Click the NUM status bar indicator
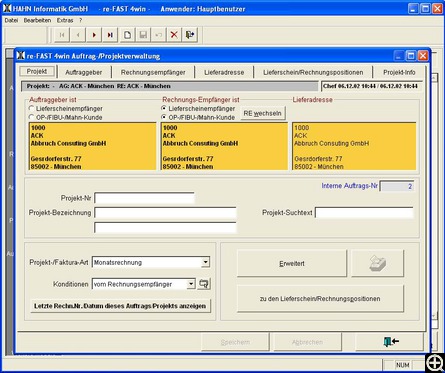The height and width of the screenshot is (373, 445). point(402,365)
